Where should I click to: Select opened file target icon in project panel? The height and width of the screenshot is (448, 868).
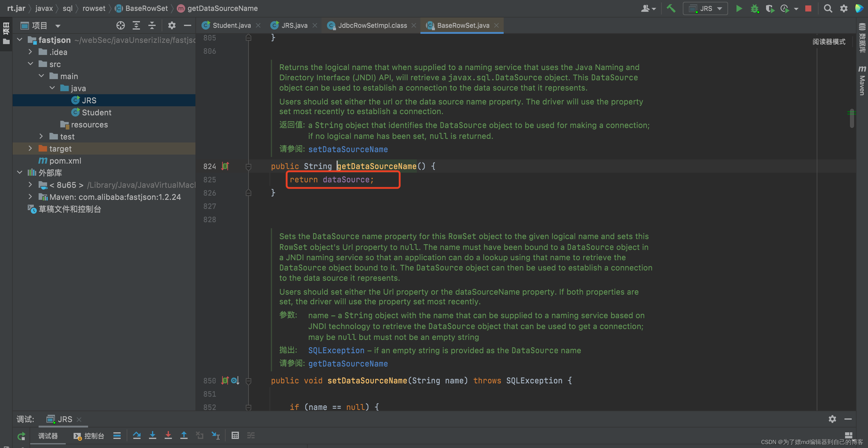(121, 25)
